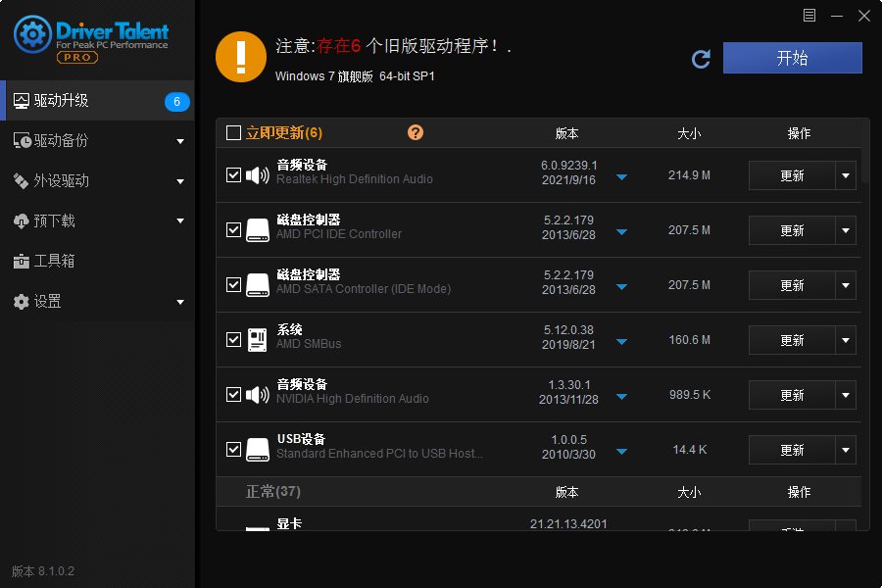Click the Realtek audio speaker icon
Image resolution: width=882 pixels, height=588 pixels.
[257, 175]
